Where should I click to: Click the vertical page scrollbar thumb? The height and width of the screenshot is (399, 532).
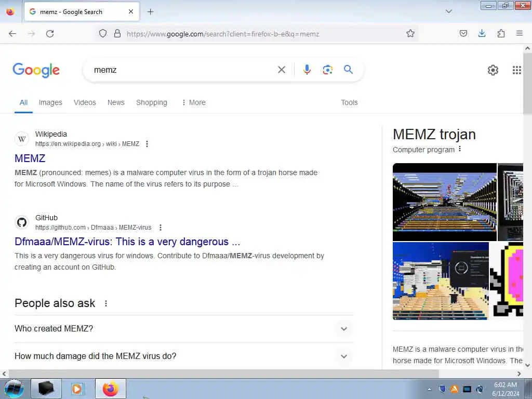pos(527,84)
